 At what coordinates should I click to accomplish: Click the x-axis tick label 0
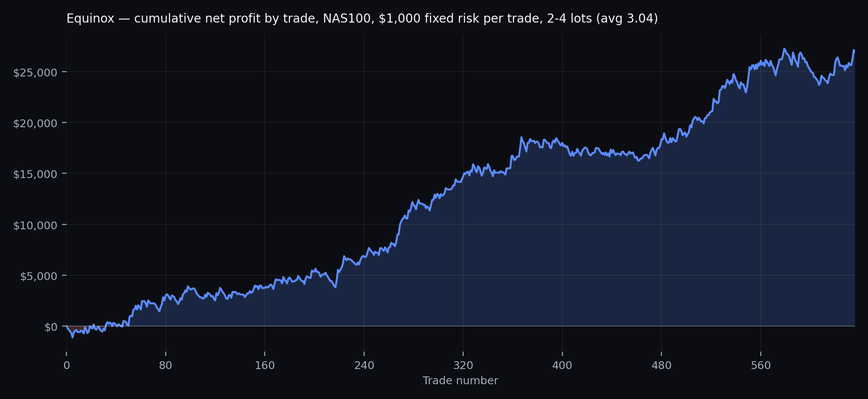pyautogui.click(x=66, y=366)
